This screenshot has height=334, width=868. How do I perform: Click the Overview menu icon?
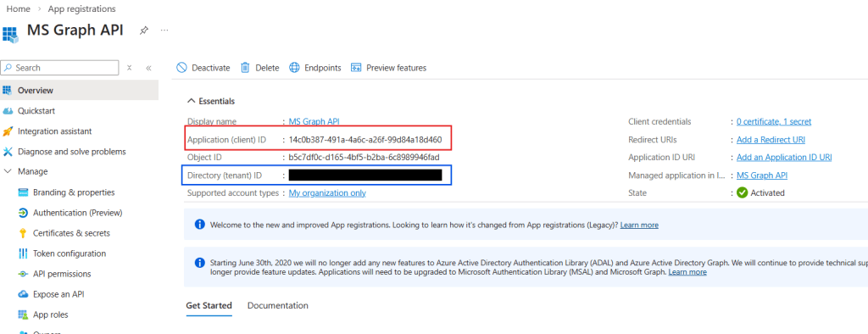pyautogui.click(x=8, y=91)
